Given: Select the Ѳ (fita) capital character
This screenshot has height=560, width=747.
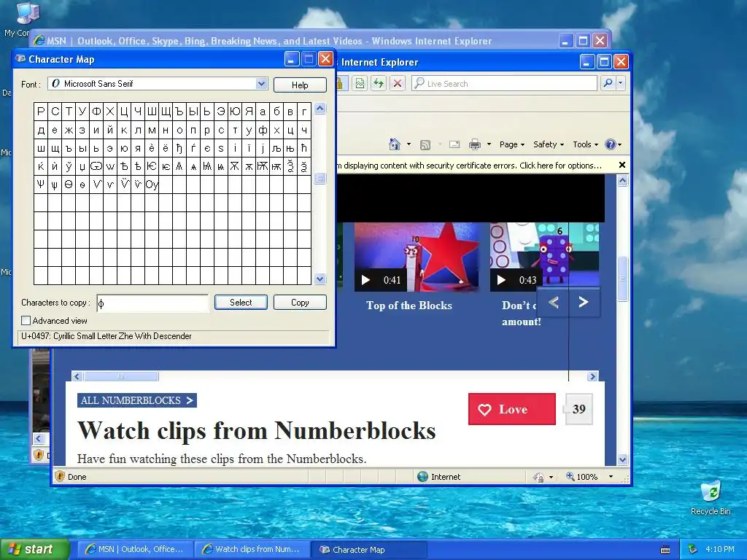Looking at the screenshot, I should [69, 184].
